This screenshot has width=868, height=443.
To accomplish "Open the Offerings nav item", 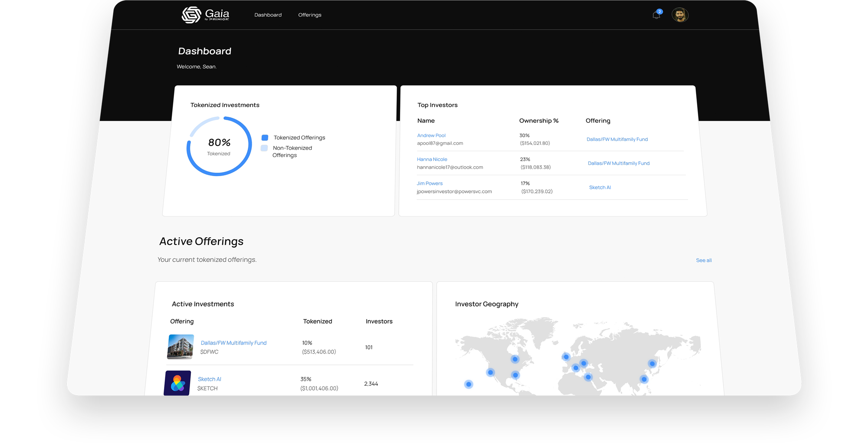I will (x=310, y=15).
